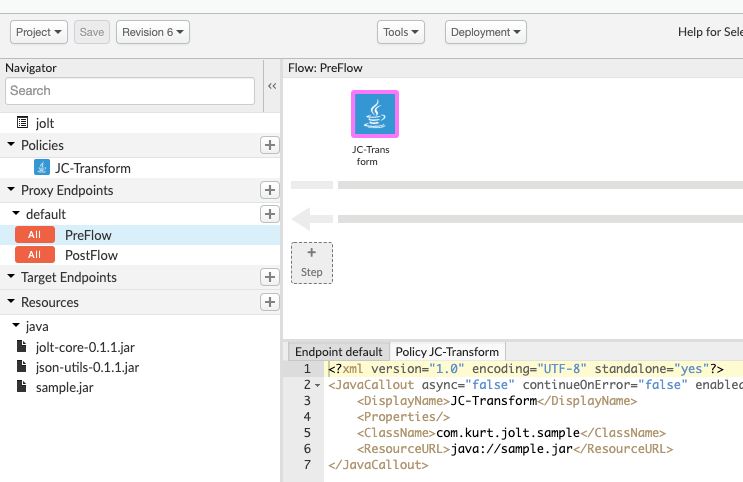Click the JC-Transform label under the flow step
The image size is (743, 482).
371,155
